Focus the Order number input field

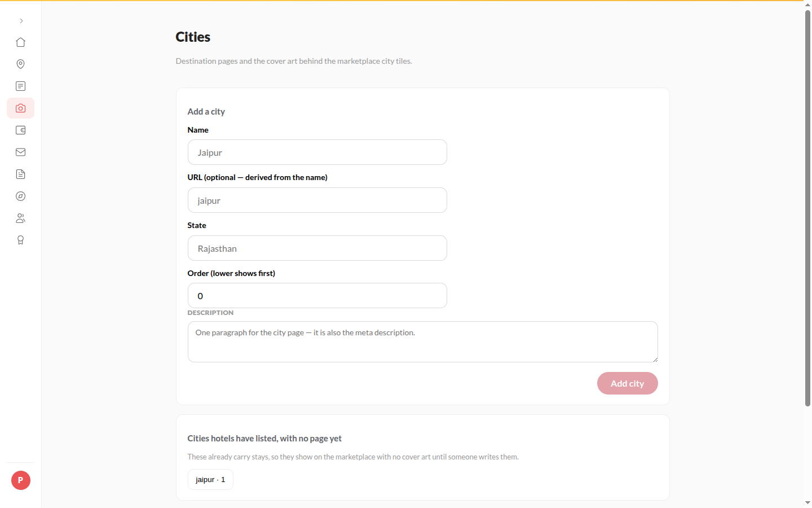(317, 296)
